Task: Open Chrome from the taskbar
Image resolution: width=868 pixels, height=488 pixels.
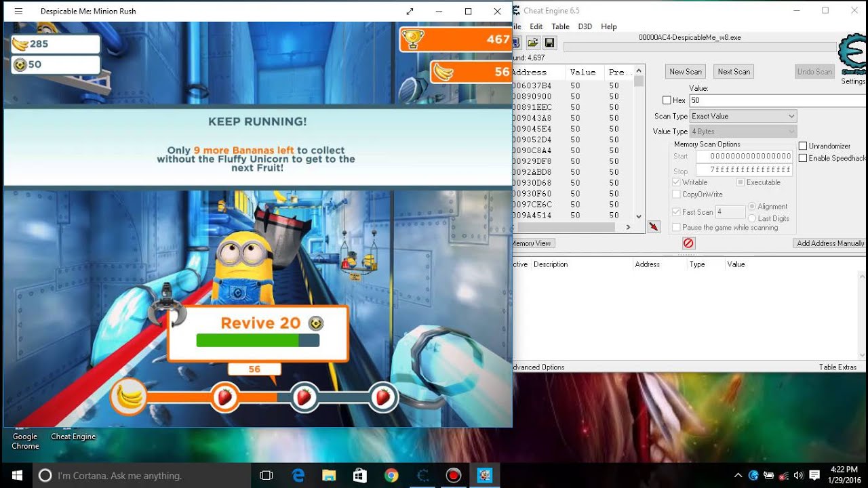Action: pos(391,475)
